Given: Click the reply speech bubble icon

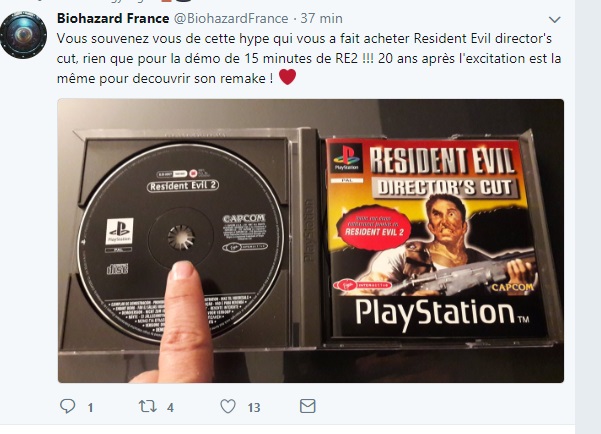Looking at the screenshot, I should 67,406.
